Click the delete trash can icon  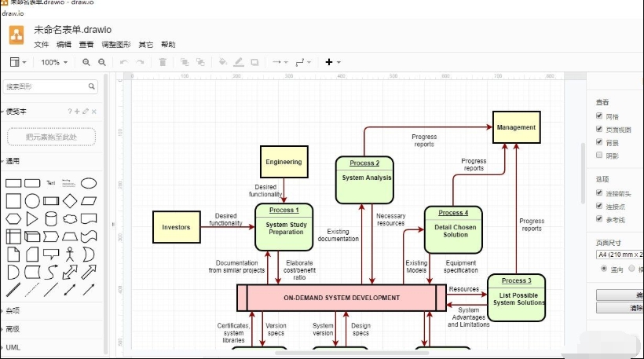(x=163, y=62)
